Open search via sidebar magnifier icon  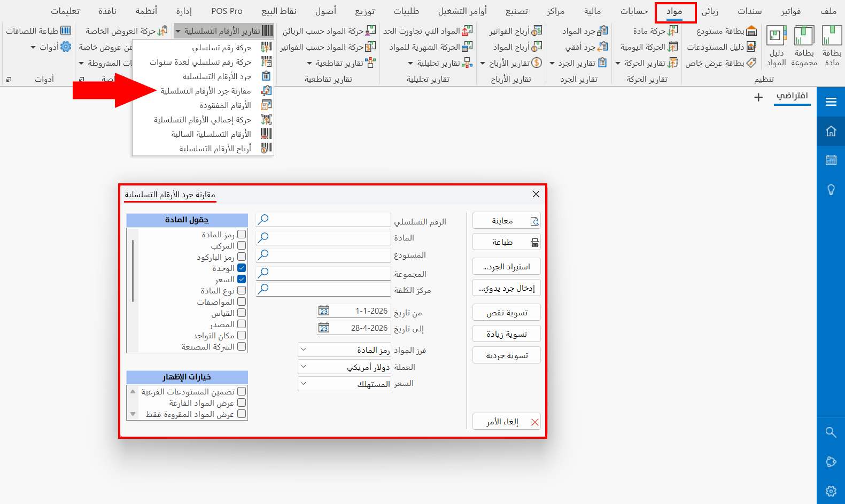point(831,432)
